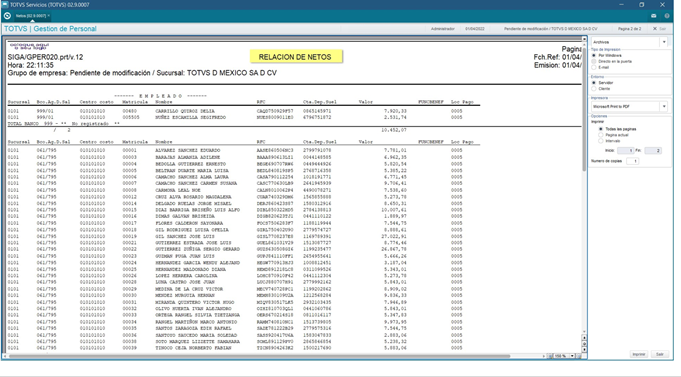Click the value 27,022,91 in Valor column

[x=394, y=236]
